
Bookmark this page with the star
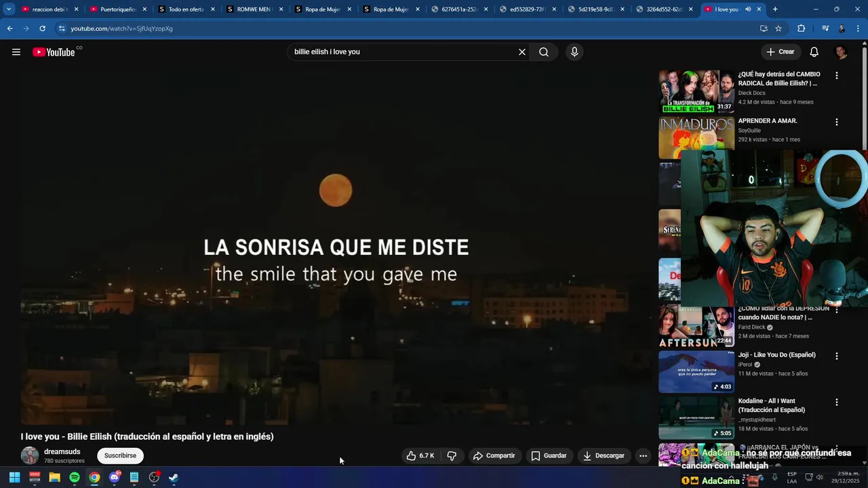tap(778, 28)
